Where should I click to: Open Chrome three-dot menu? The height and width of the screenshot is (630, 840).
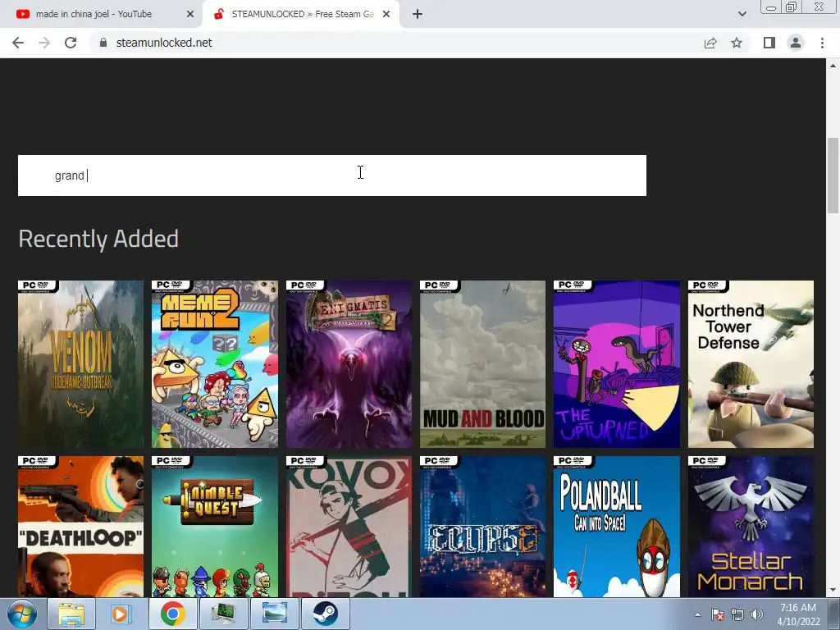[822, 43]
